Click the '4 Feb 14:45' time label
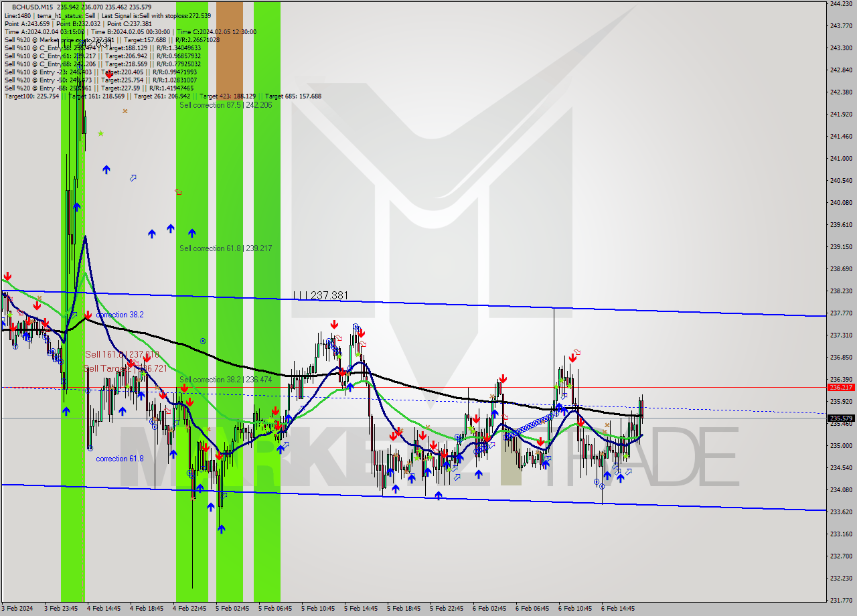 [104, 609]
